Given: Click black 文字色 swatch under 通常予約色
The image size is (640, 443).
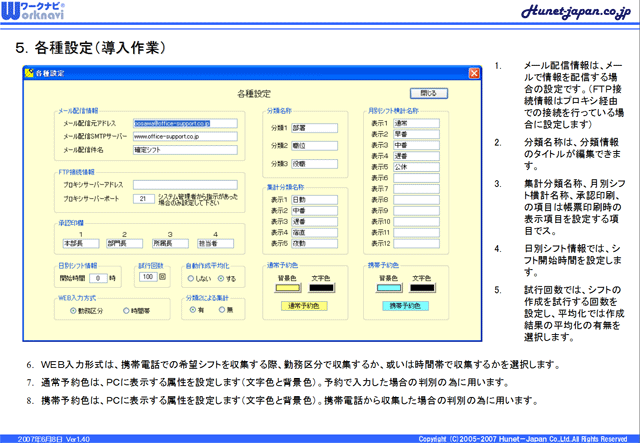Looking at the screenshot, I should (x=320, y=288).
